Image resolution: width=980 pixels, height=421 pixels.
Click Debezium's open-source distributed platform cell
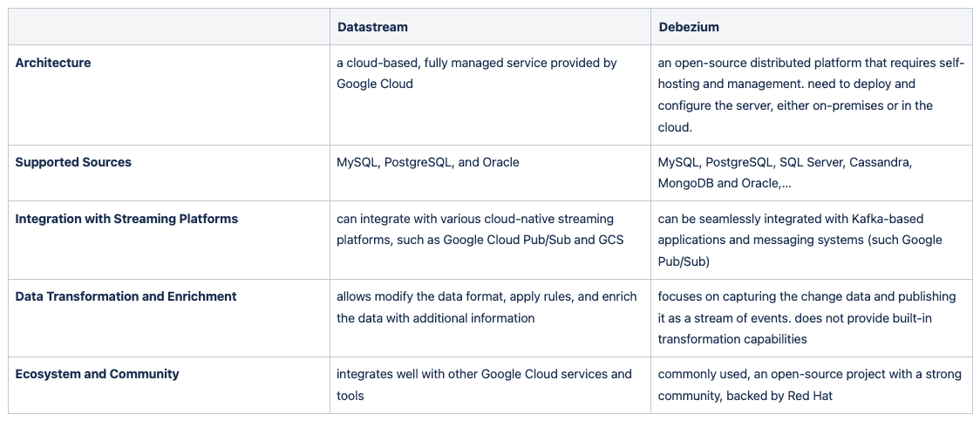tap(811, 95)
